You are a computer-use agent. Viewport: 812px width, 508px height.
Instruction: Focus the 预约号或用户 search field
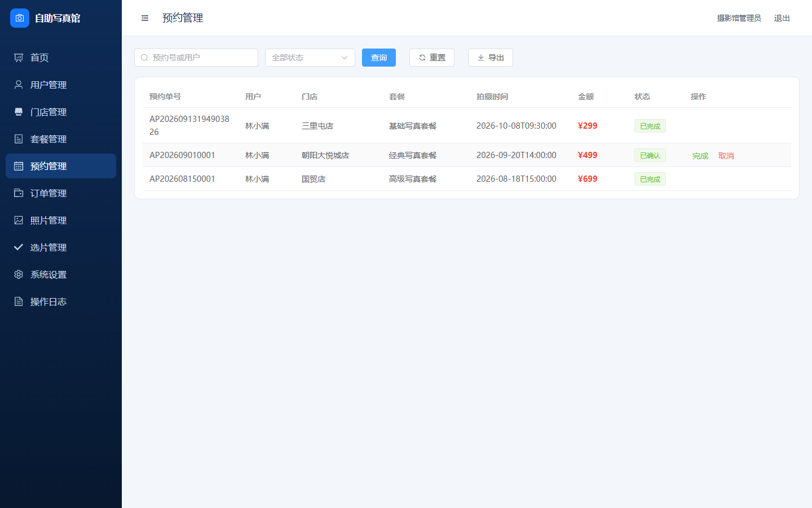(196, 58)
